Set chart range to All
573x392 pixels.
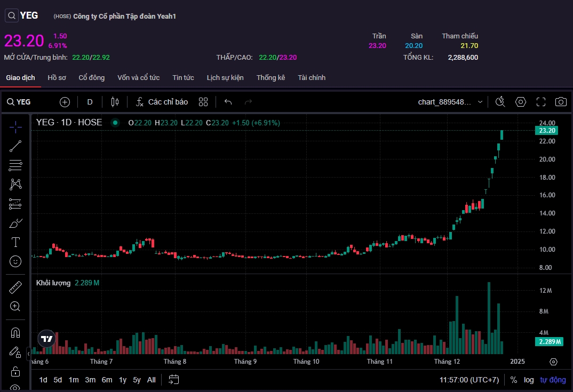tap(152, 380)
